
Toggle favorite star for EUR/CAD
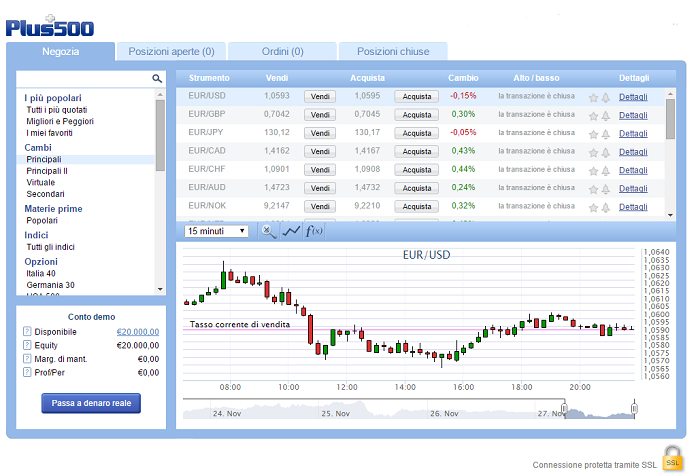pos(593,152)
